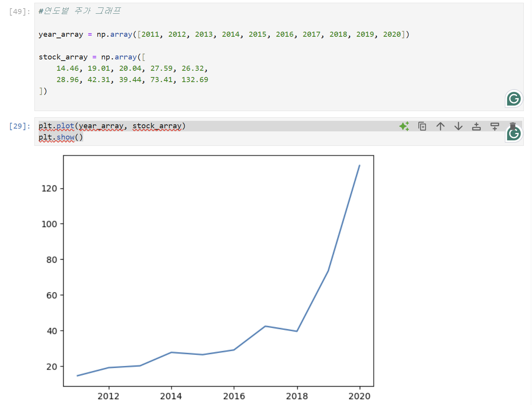Click the y-axis label 60 on the chart
The image size is (532, 405).
[52, 295]
